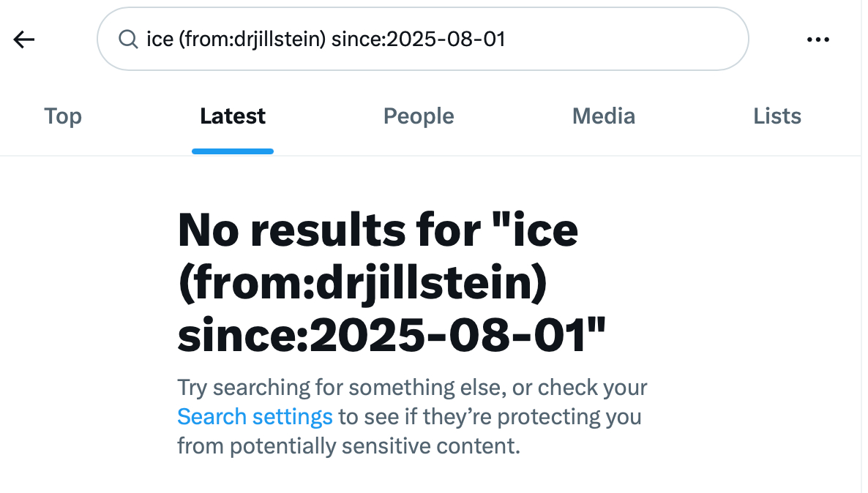This screenshot has width=868, height=493.
Task: Click the back arrow icon
Action: pos(24,39)
